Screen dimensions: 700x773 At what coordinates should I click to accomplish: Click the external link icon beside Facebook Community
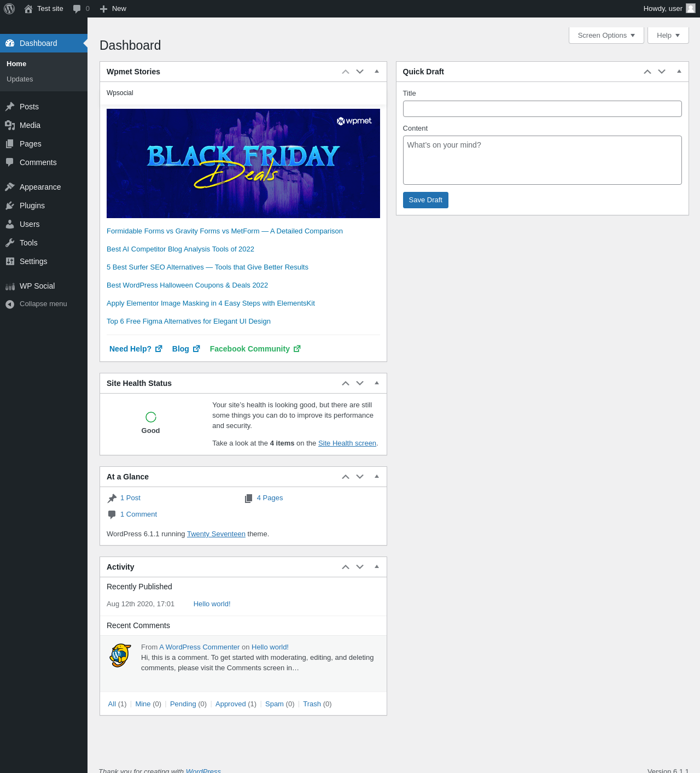coord(297,349)
